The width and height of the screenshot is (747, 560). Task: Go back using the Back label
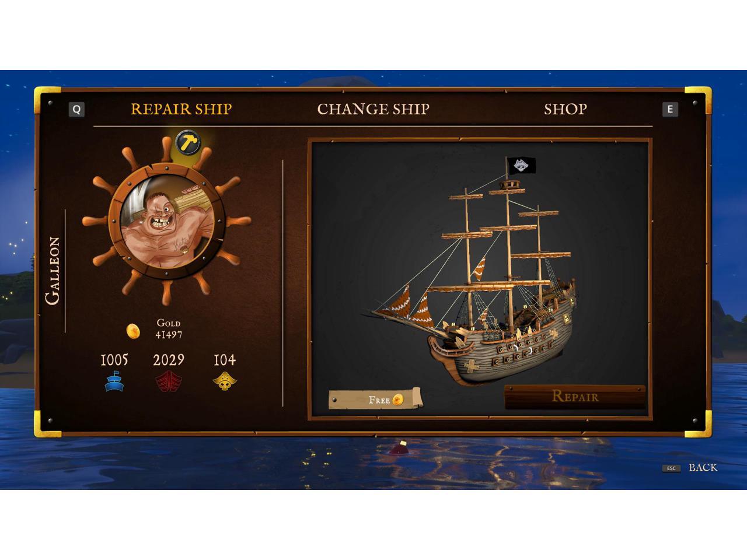click(x=703, y=468)
